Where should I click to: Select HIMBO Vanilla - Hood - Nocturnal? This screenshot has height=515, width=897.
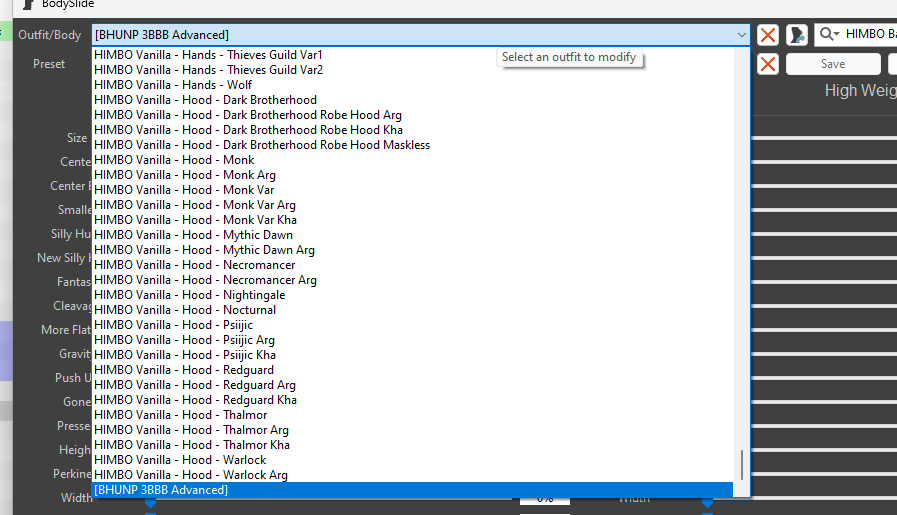(x=412, y=310)
